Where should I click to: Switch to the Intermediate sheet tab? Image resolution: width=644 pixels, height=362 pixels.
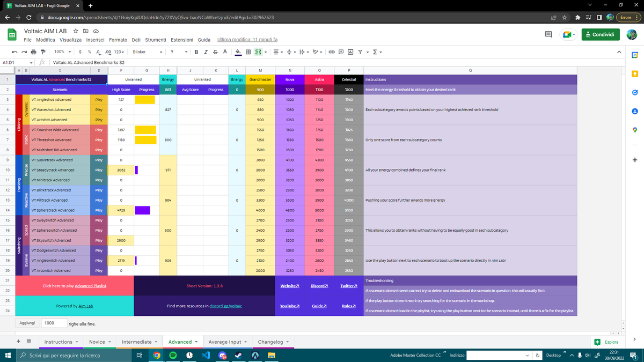point(140,342)
